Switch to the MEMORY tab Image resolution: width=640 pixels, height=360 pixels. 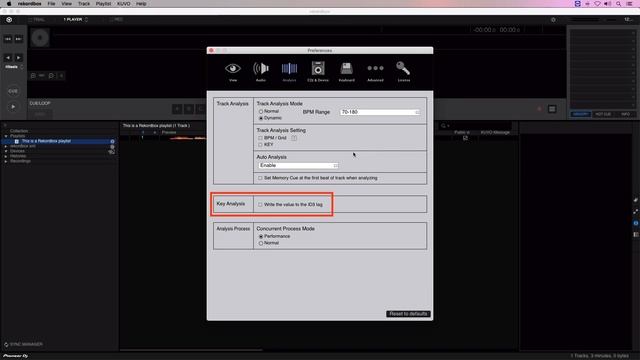(580, 114)
